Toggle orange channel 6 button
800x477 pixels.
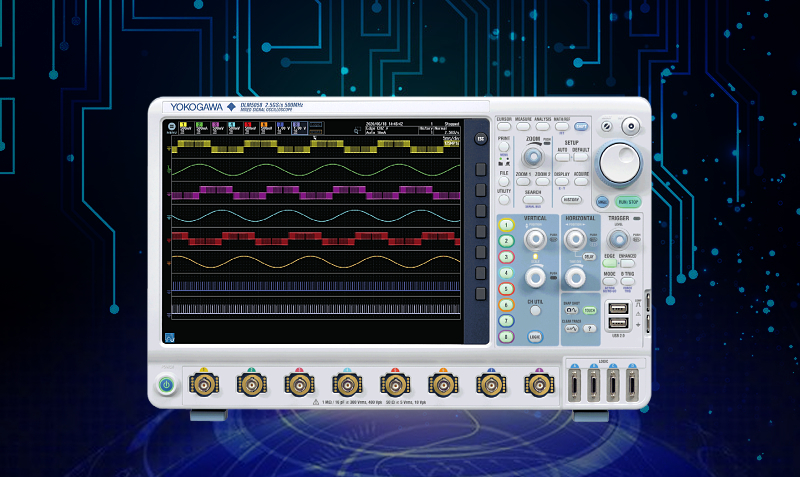506,305
